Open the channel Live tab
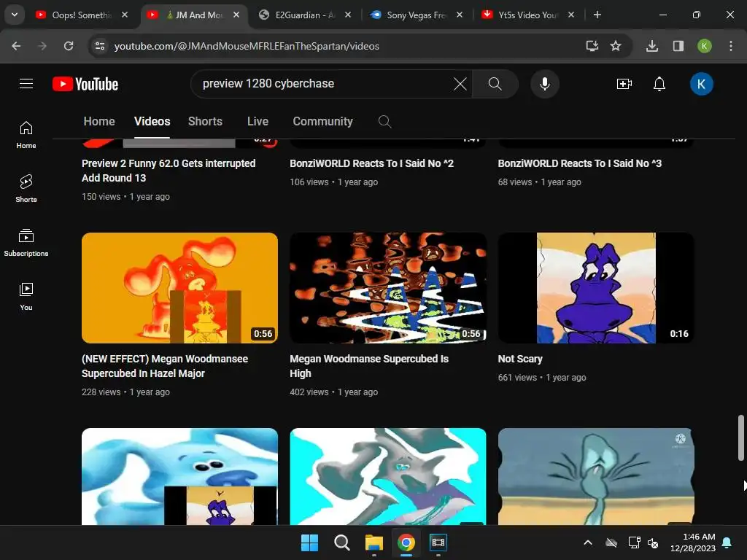 pyautogui.click(x=258, y=122)
